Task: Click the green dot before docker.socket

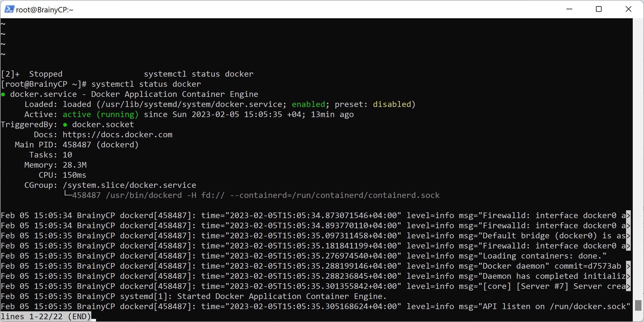Action: [x=65, y=125]
